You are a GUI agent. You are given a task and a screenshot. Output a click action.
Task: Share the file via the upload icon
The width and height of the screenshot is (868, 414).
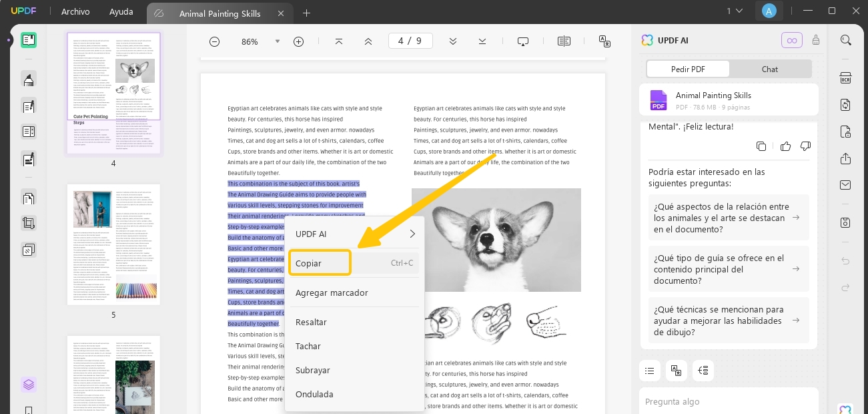pyautogui.click(x=846, y=158)
